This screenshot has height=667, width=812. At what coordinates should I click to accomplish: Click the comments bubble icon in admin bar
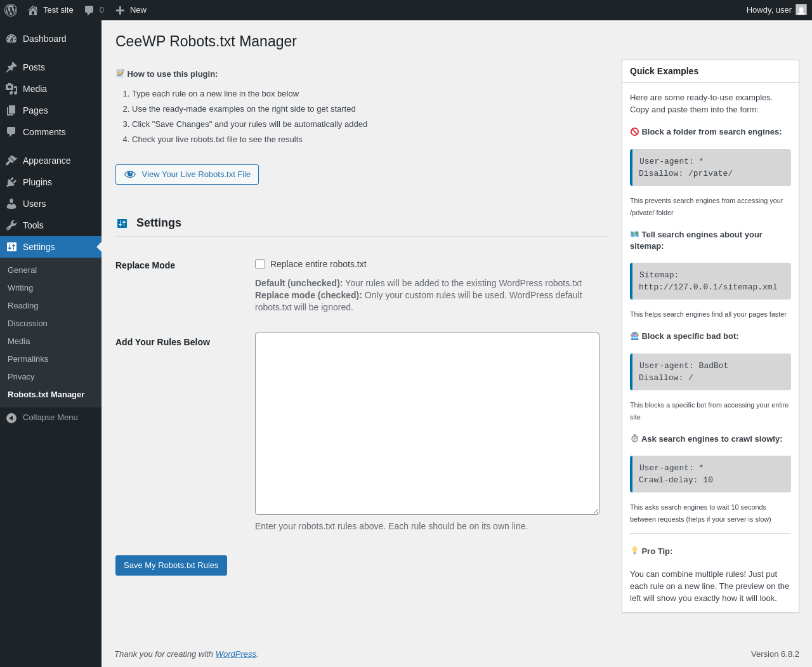(89, 10)
